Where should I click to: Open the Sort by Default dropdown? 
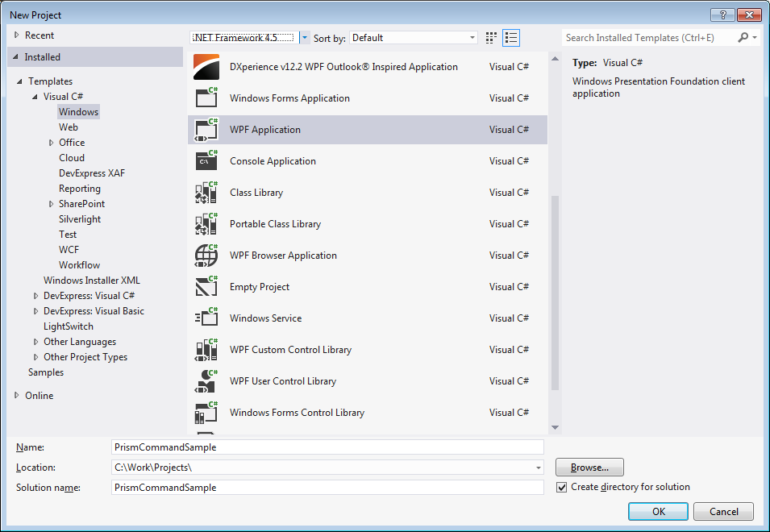472,38
